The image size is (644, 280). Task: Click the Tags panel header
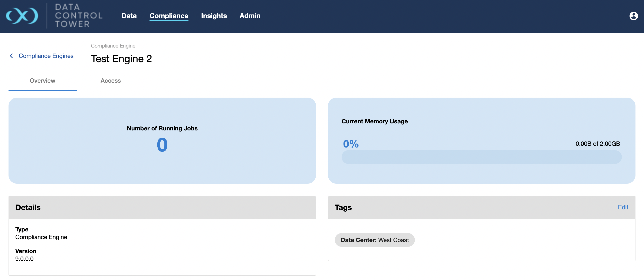point(343,207)
